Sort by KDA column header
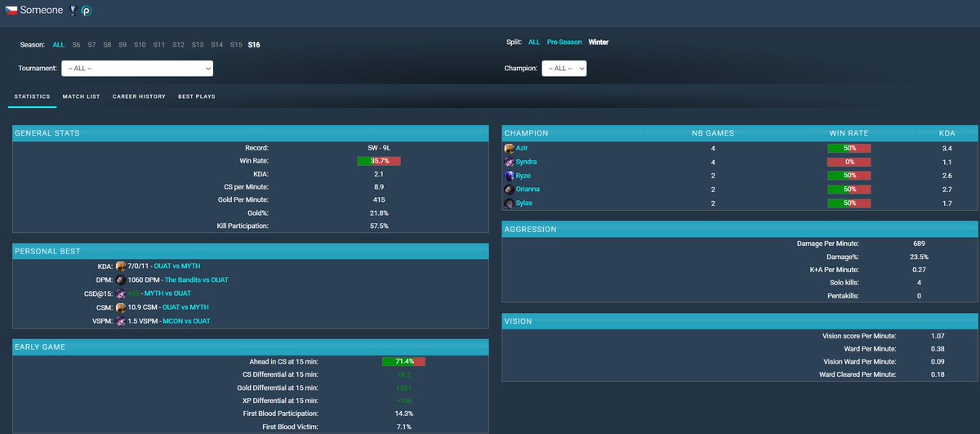980x434 pixels. [x=947, y=133]
